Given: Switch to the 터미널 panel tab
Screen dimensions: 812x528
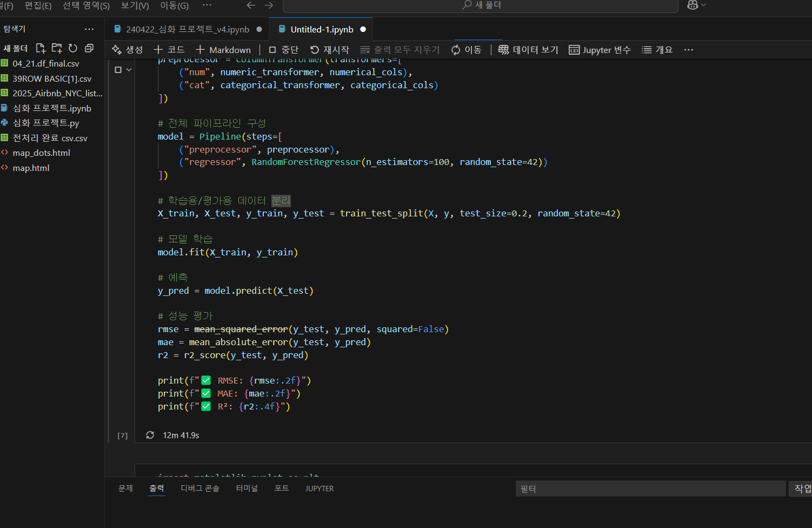Looking at the screenshot, I should [247, 489].
